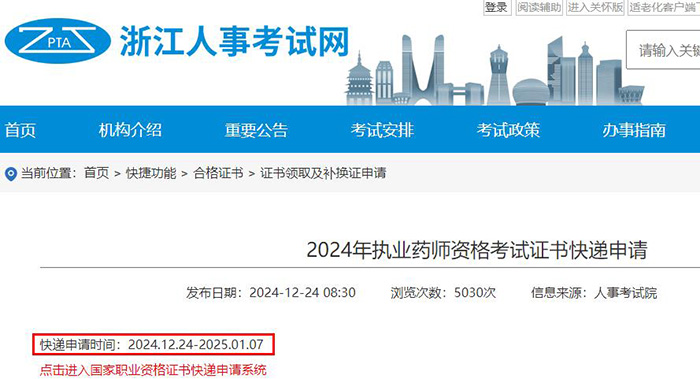Viewport: 700px width, 379px height.
Task: Go to 首页 in the navigation bar
Action: pyautogui.click(x=20, y=130)
